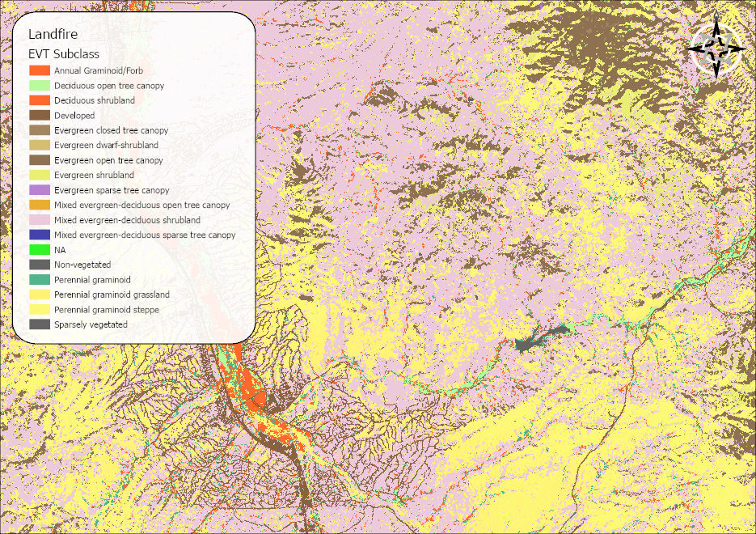Viewport: 756px width, 534px height.
Task: Click the Mixed evergreen-deciduous sparse tree canopy swatch
Action: pyautogui.click(x=40, y=235)
